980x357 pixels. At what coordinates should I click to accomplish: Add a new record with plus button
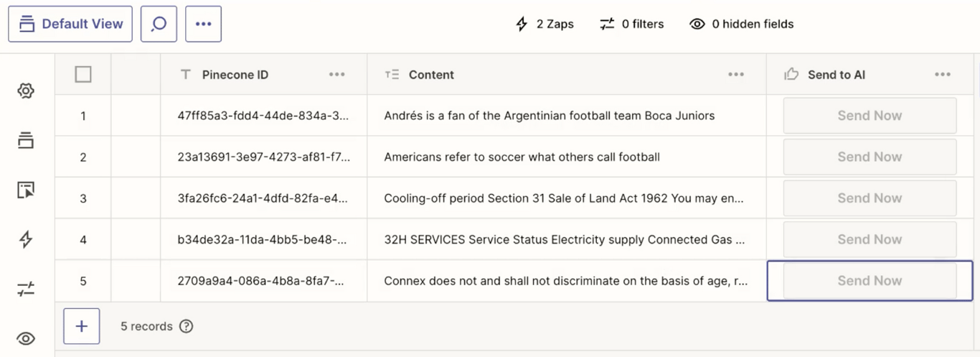coord(82,326)
